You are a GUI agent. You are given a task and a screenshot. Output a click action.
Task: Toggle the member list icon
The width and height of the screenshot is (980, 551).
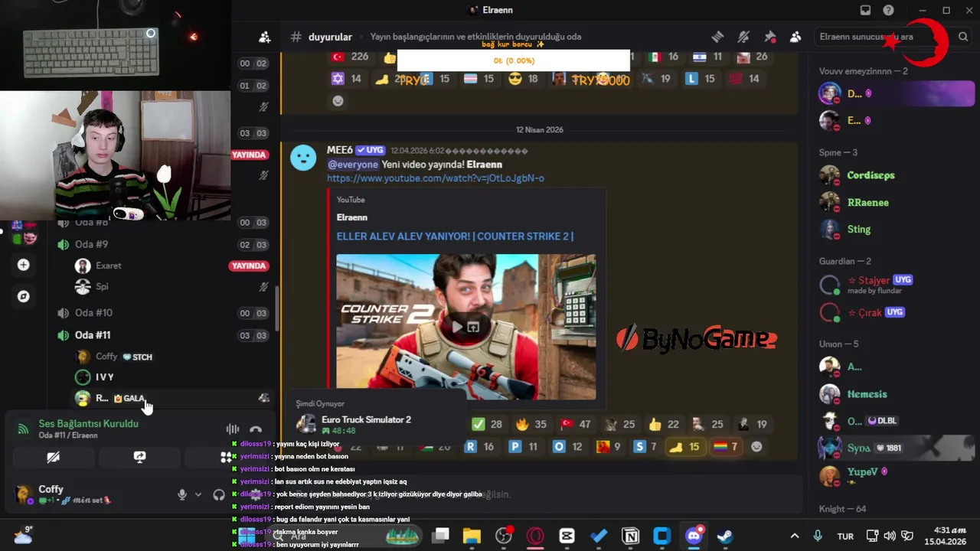click(795, 37)
